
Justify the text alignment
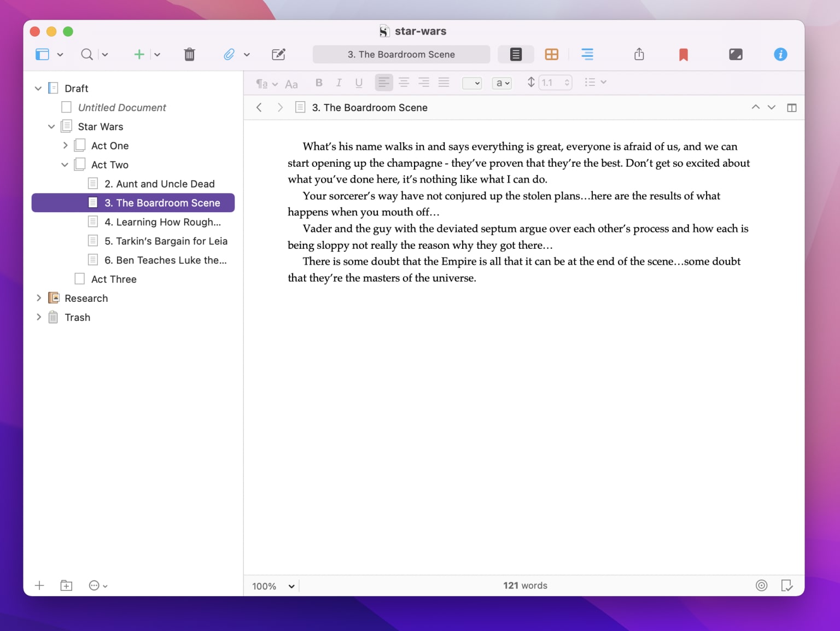click(444, 83)
